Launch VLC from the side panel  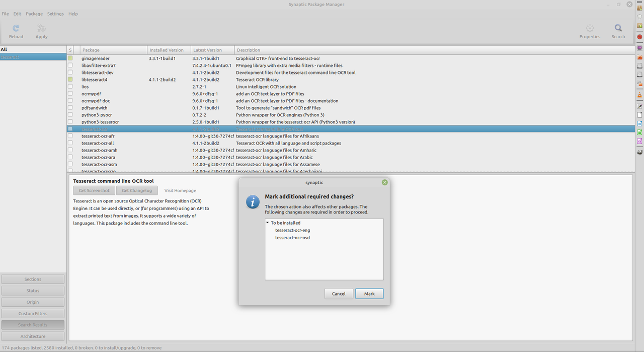(x=639, y=95)
